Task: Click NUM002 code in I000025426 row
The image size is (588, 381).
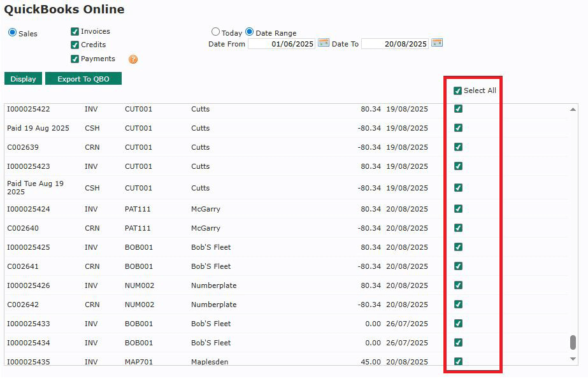Action: [140, 285]
